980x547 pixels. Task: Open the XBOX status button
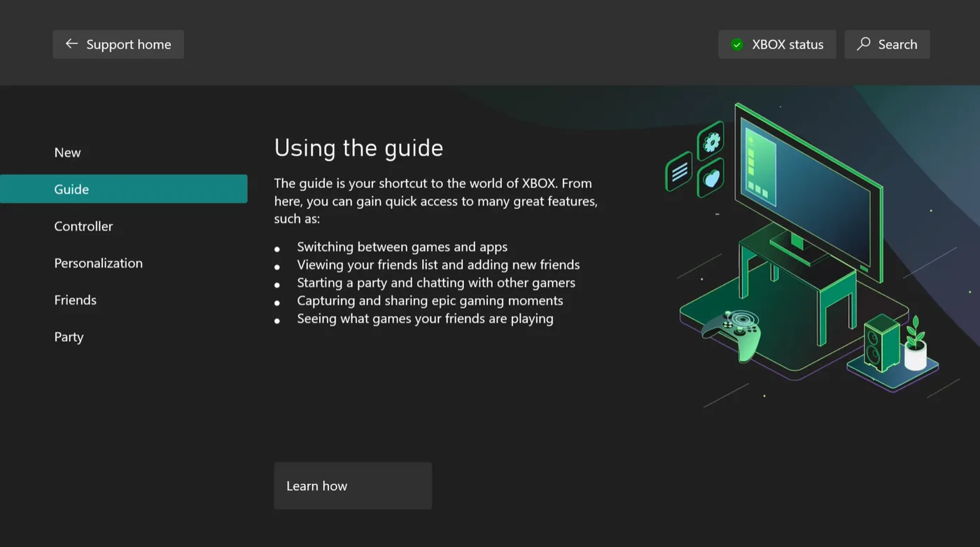pyautogui.click(x=777, y=44)
